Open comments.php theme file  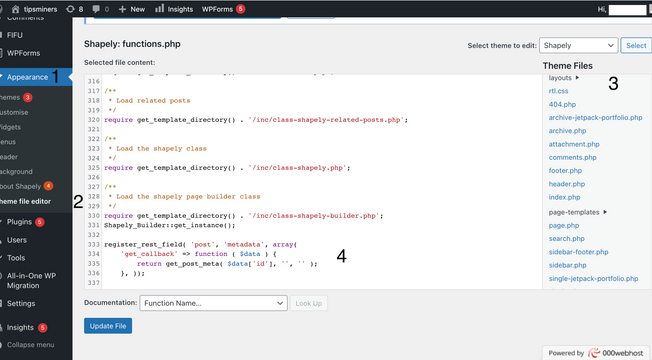click(573, 157)
